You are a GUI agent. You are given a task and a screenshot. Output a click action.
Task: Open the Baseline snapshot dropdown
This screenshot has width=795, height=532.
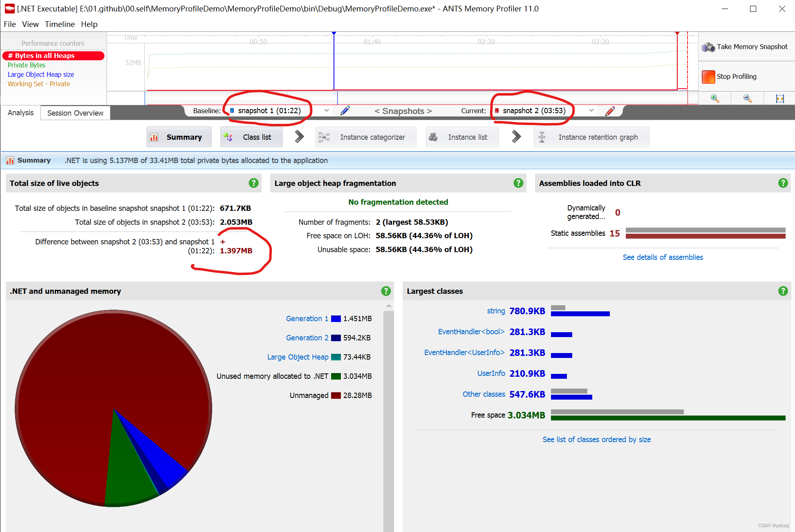[326, 110]
